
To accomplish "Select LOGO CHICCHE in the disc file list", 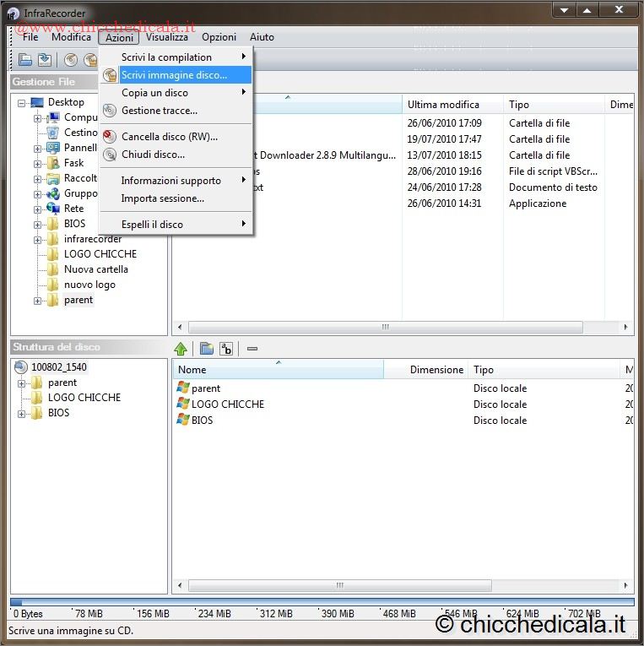I will [227, 404].
